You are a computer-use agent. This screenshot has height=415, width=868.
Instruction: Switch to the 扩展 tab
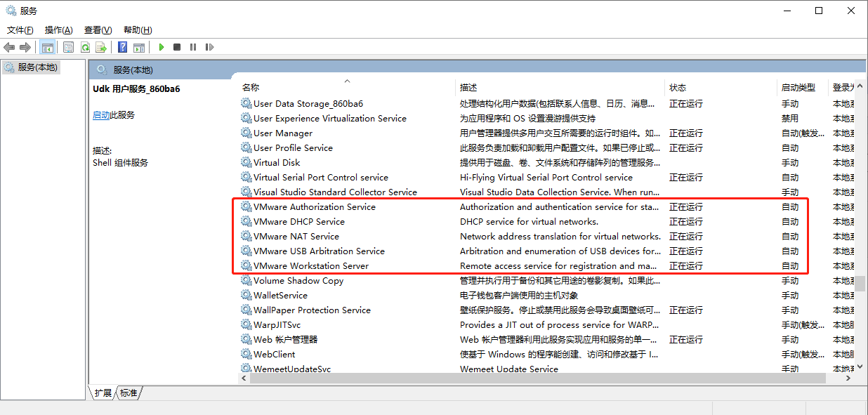point(103,393)
